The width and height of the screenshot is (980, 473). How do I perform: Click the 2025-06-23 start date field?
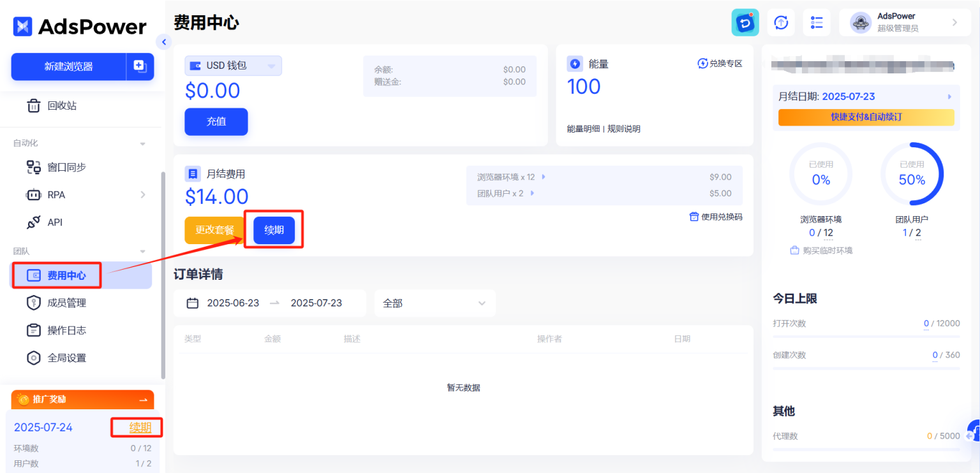[232, 303]
